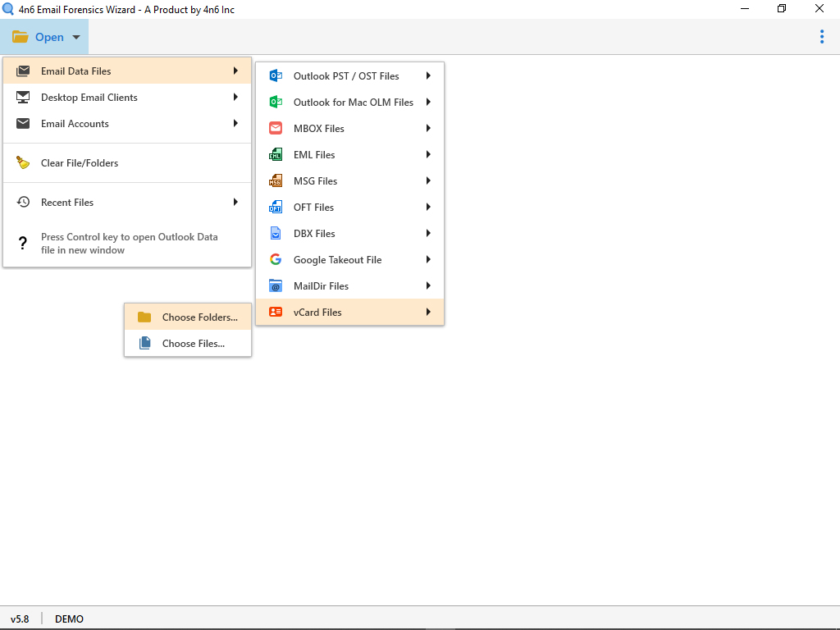Expand the EML Files submenu arrow
Image resolution: width=840 pixels, height=630 pixels.
tap(428, 154)
